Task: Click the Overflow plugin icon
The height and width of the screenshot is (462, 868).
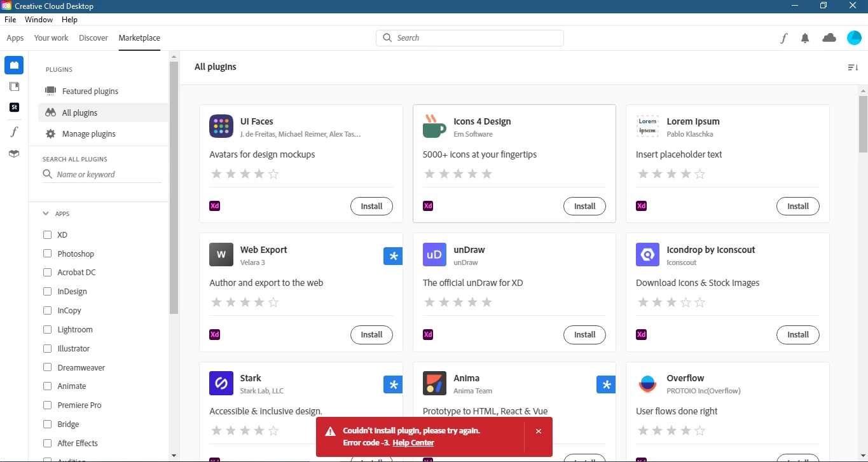Action: pyautogui.click(x=647, y=383)
